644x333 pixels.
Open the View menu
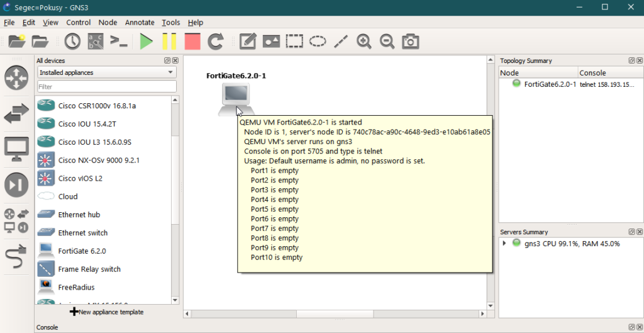point(50,23)
